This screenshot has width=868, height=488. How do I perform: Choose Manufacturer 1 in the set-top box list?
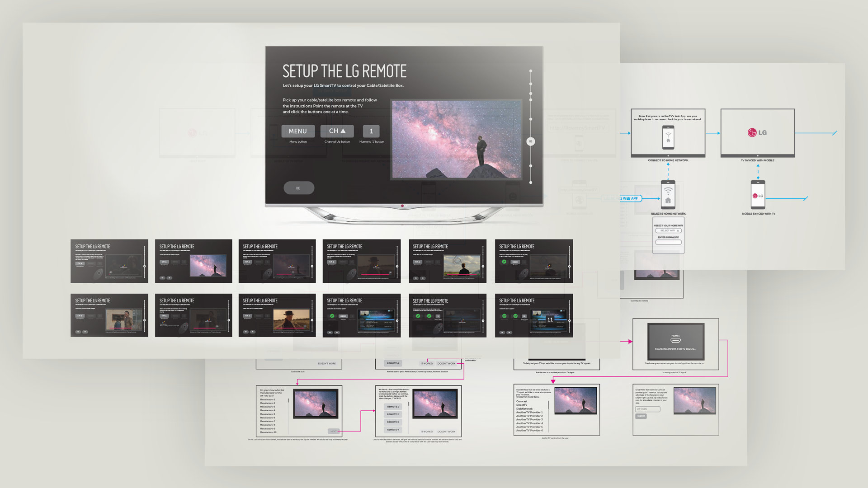click(268, 399)
